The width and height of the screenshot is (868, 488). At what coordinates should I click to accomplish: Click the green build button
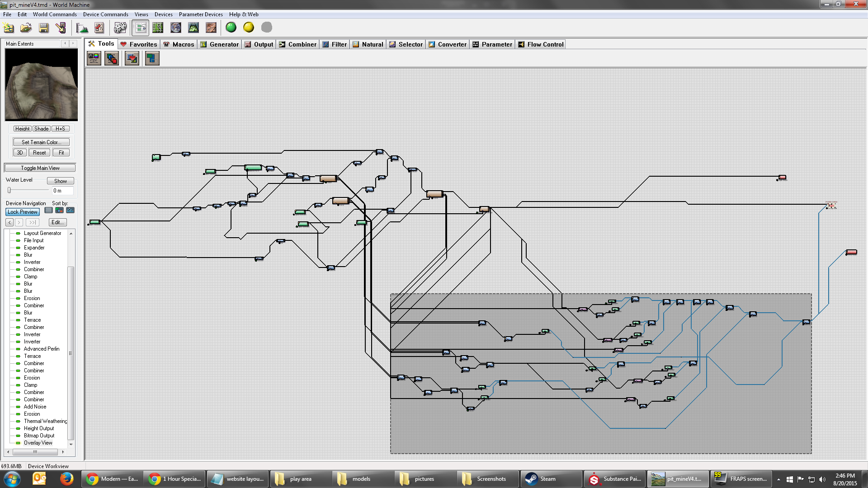pos(231,28)
